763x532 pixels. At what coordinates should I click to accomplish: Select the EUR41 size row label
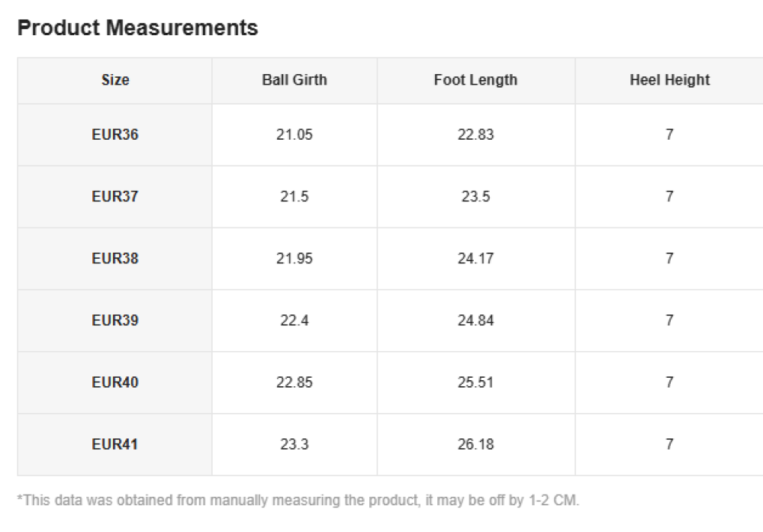pos(115,444)
